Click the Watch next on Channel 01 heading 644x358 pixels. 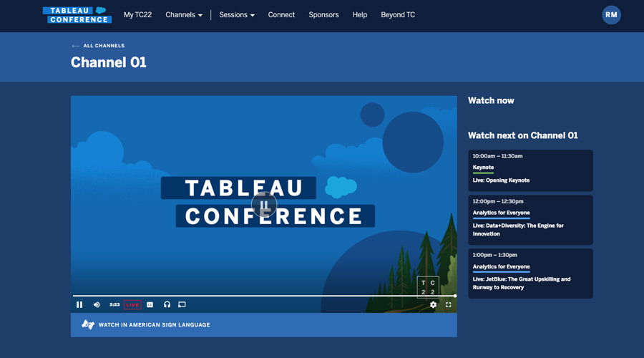coord(523,135)
